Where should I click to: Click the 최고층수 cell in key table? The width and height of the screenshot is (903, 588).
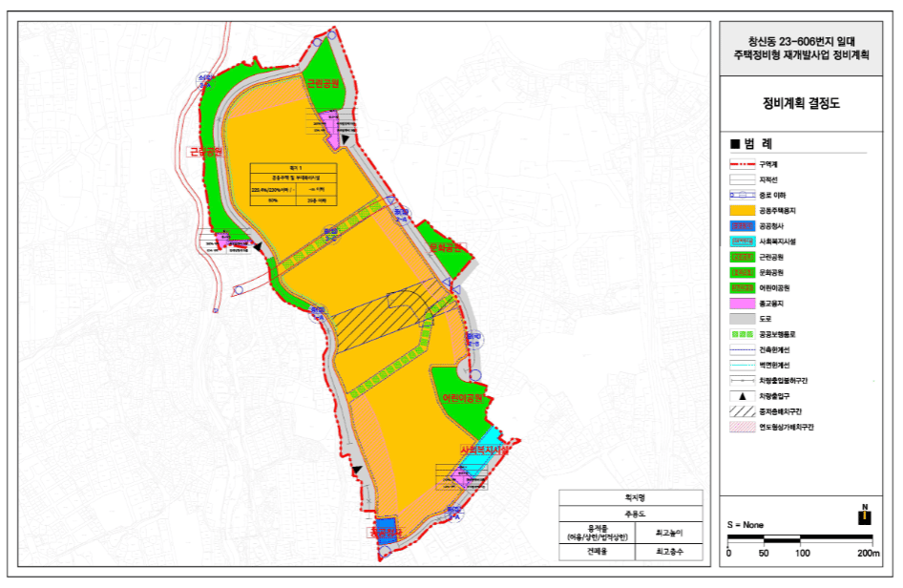coord(669,552)
